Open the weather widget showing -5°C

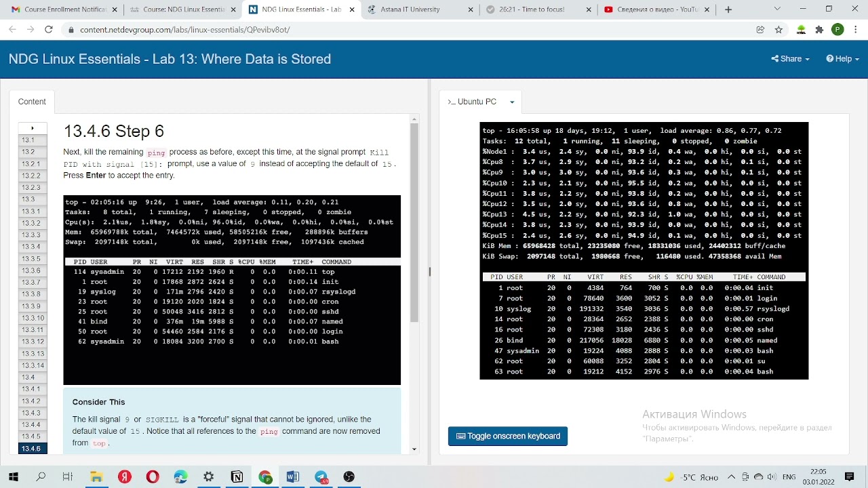click(690, 477)
